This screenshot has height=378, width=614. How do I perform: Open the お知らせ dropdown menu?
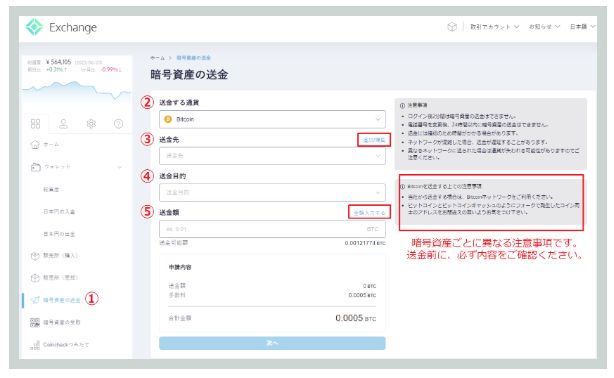[544, 27]
